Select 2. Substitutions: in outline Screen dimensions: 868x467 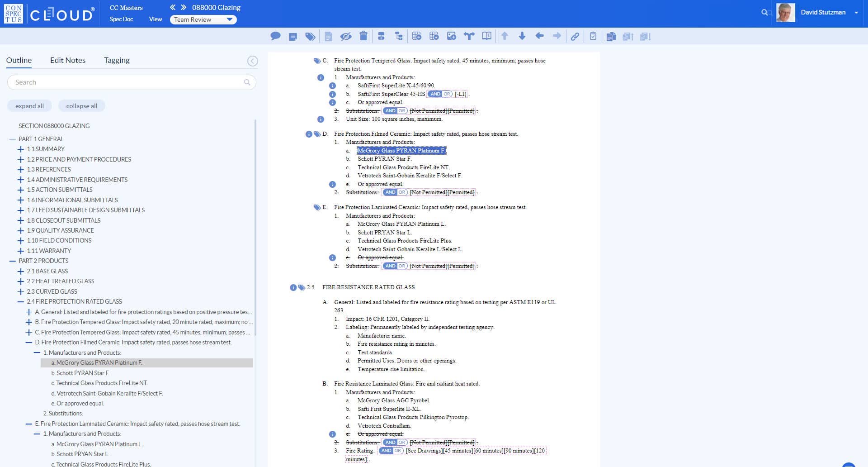point(63,414)
